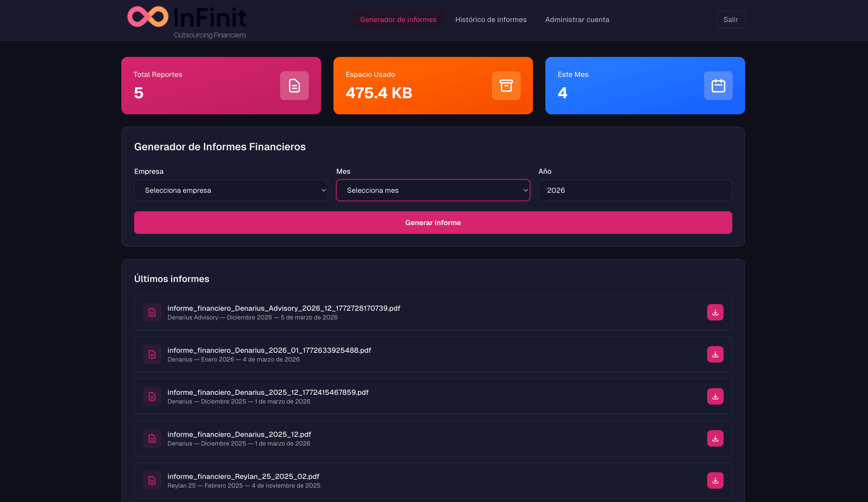Viewport: 868px width, 502px height.
Task: Click file icon beside Denarius Advisory report
Action: point(152,312)
